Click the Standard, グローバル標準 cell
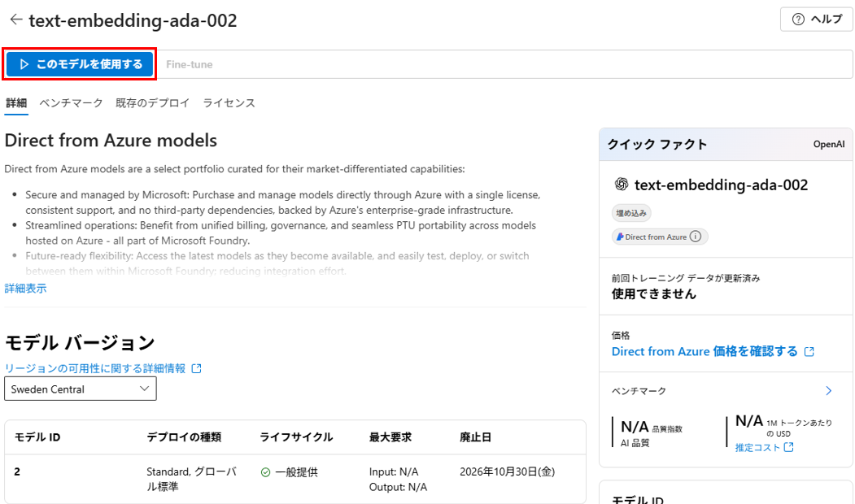This screenshot has width=855, height=504. [x=191, y=479]
